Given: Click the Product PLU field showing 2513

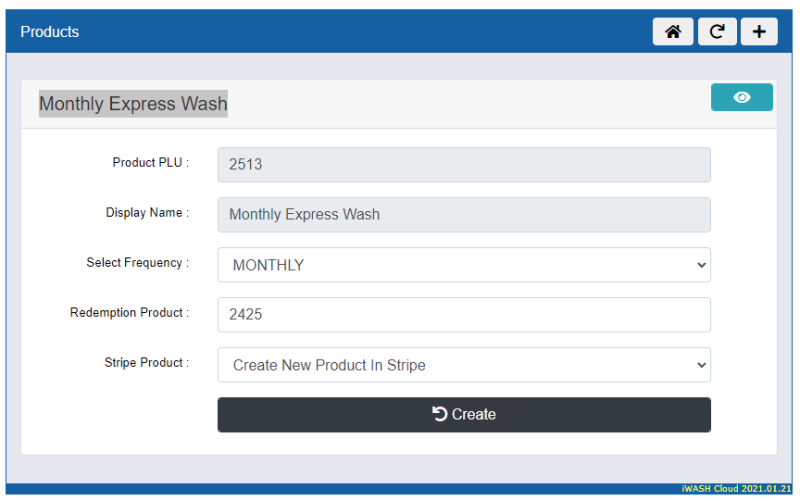Looking at the screenshot, I should [463, 165].
